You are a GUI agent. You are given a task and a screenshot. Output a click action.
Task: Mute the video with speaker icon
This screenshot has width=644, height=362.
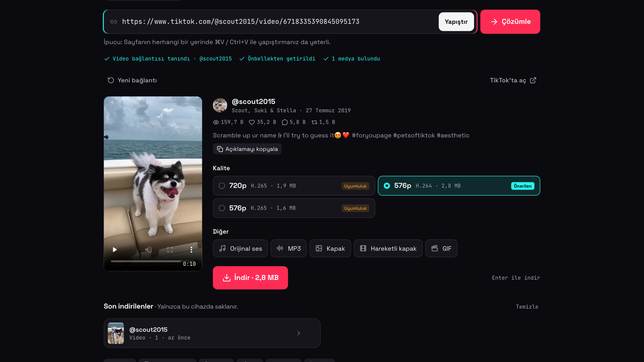(x=148, y=250)
